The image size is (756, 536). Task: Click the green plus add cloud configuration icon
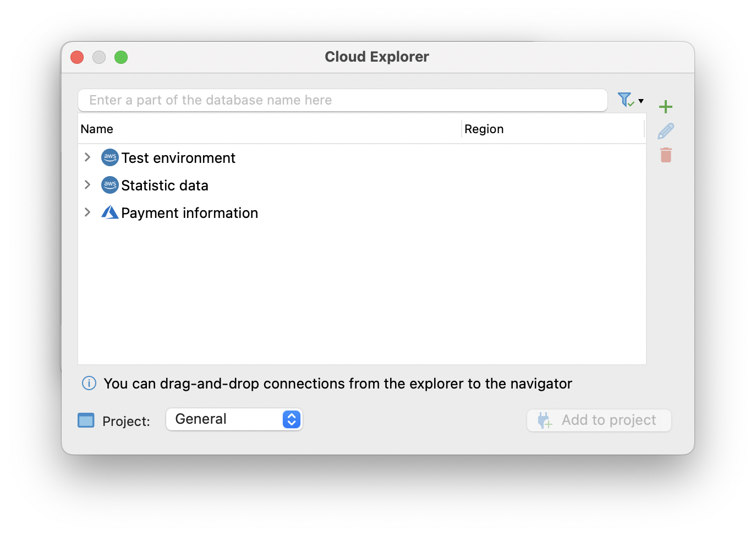[x=666, y=106]
